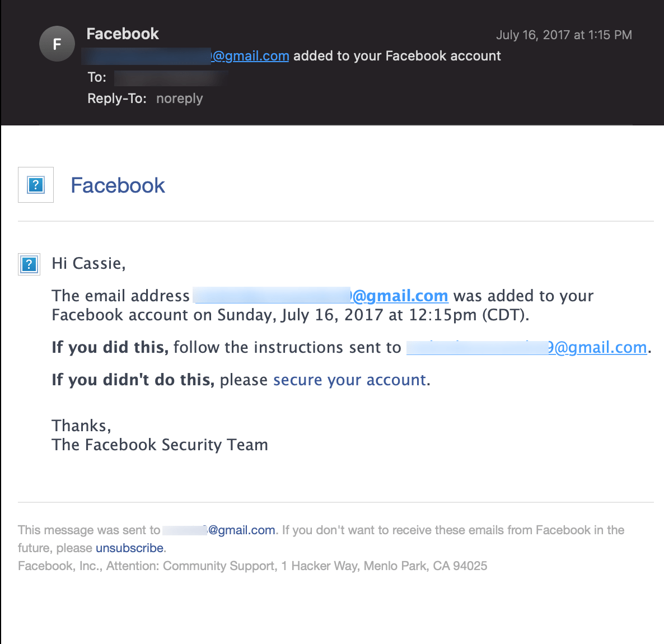The image size is (664, 644).
Task: Select the 'noreply' Reply-To value
Action: point(179,98)
